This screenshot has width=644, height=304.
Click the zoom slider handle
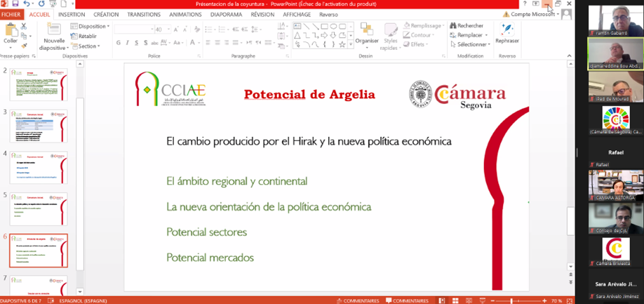point(511,300)
